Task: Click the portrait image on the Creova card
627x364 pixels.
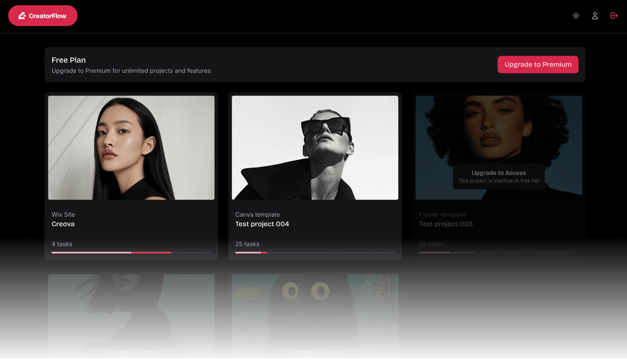Action: [x=131, y=148]
